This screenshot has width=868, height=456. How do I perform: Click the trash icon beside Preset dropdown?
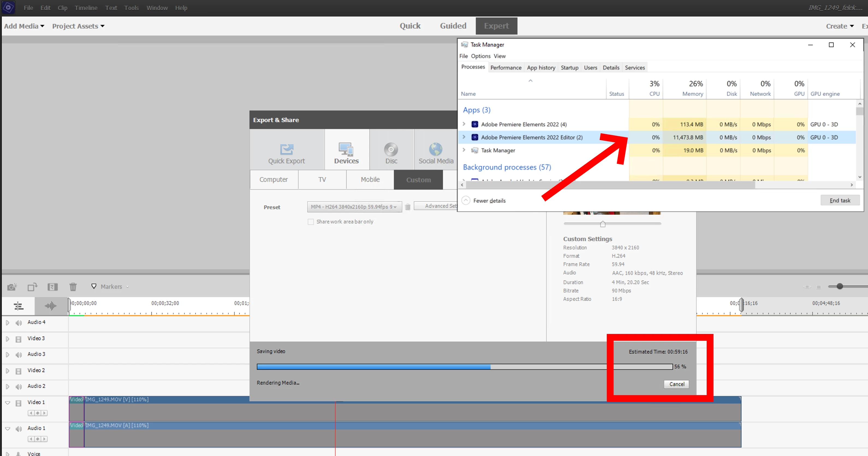pos(407,207)
